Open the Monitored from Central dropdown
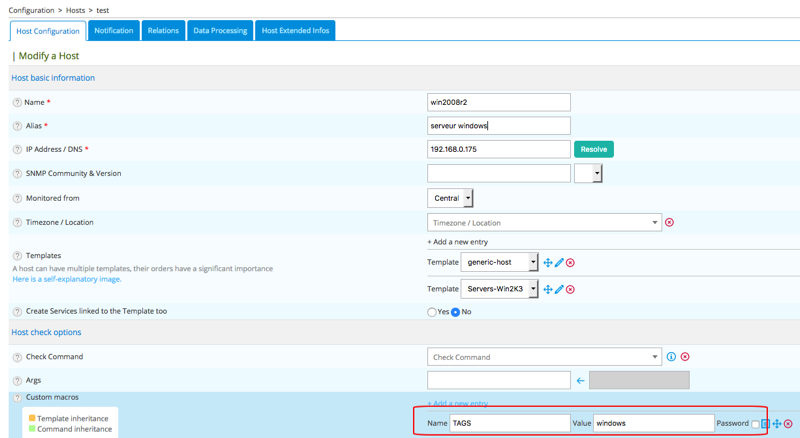Image resolution: width=800 pixels, height=438 pixels. pos(450,198)
